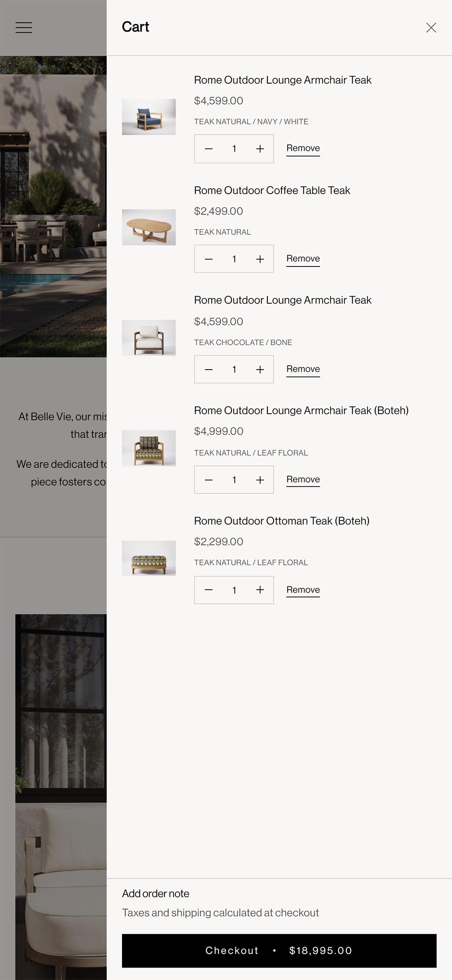Close the cart drawer with X

(431, 27)
